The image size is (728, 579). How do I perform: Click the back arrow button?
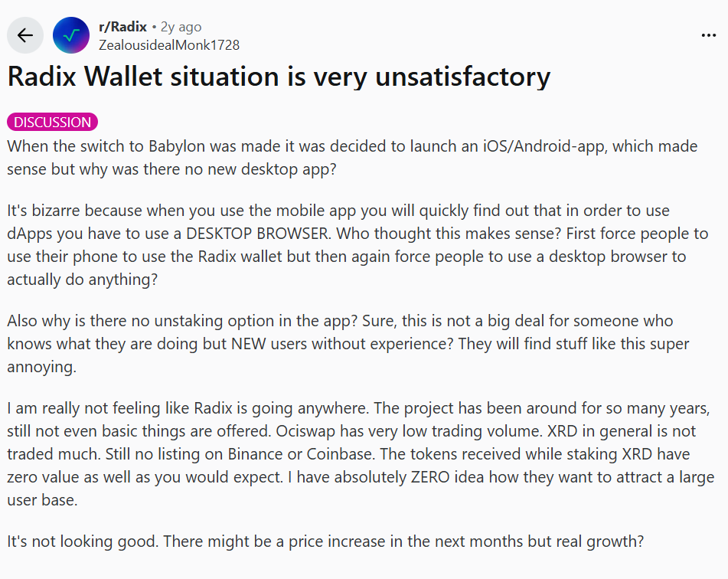pyautogui.click(x=25, y=35)
